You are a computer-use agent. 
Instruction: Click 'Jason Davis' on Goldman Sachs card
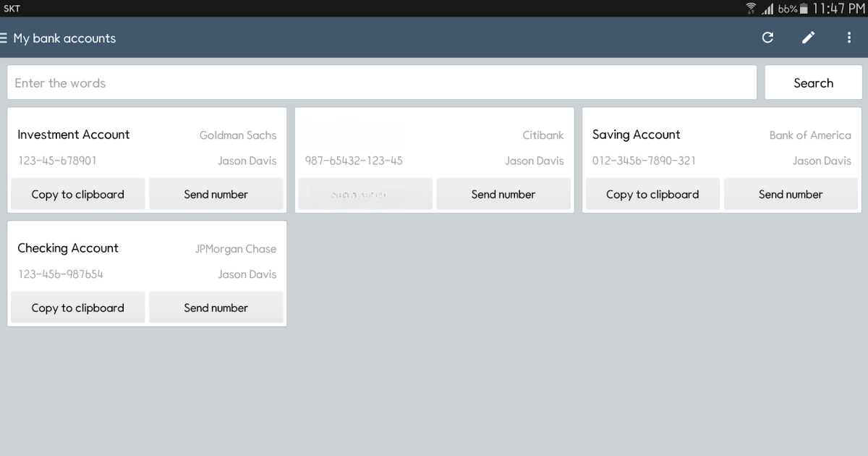point(247,161)
